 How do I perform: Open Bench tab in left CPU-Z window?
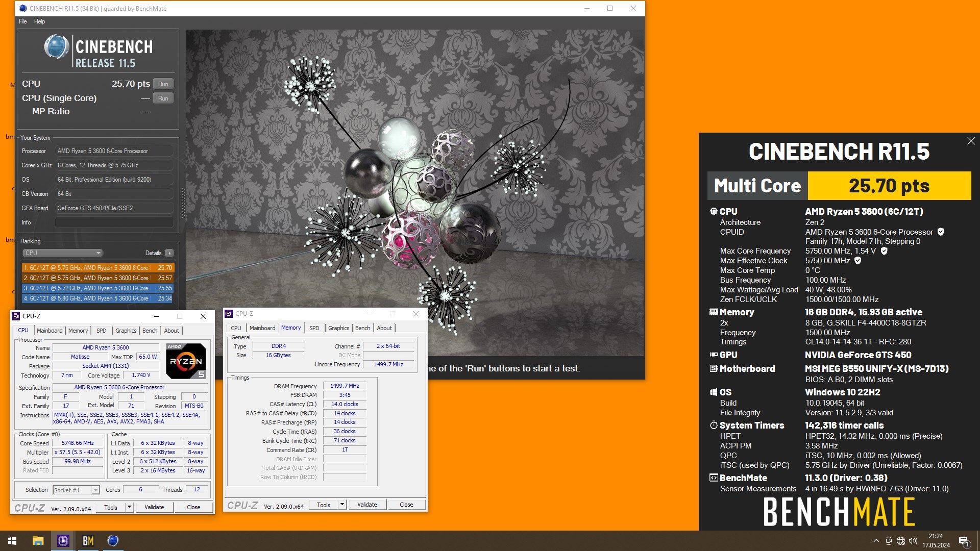point(150,331)
